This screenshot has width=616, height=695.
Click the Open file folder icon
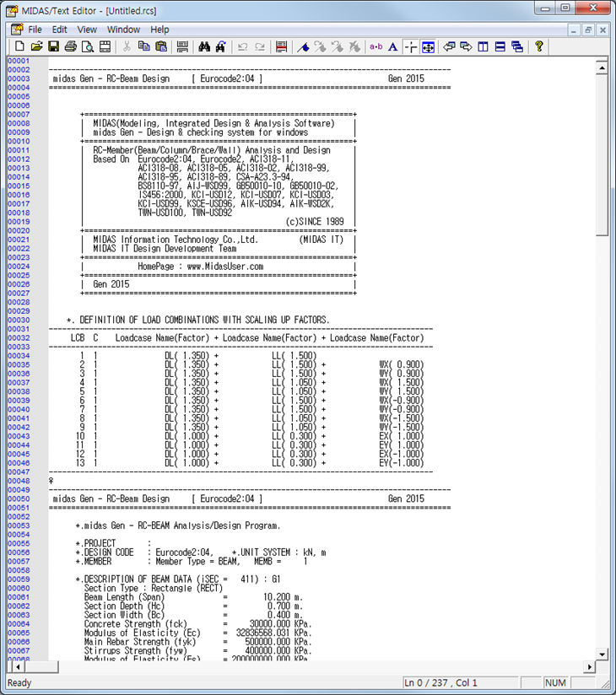[37, 46]
